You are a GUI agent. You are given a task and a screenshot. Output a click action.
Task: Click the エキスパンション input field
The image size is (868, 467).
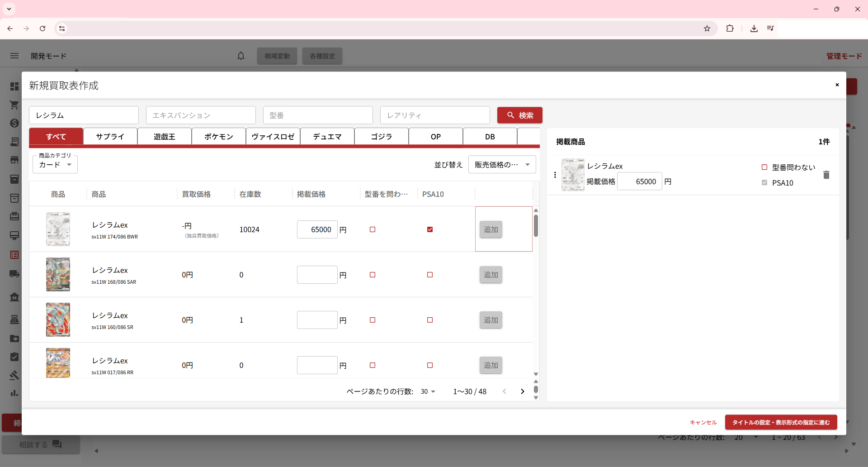[201, 115]
